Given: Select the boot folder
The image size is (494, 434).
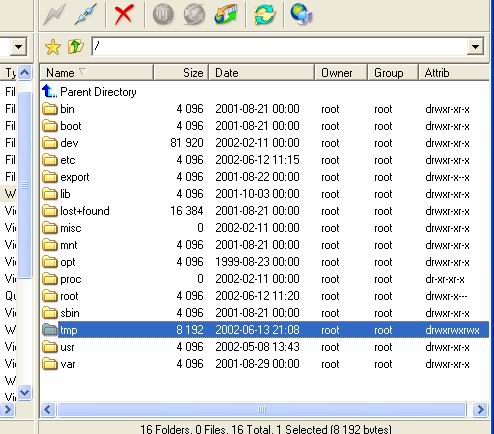Looking at the screenshot, I should pyautogui.click(x=265, y=126).
